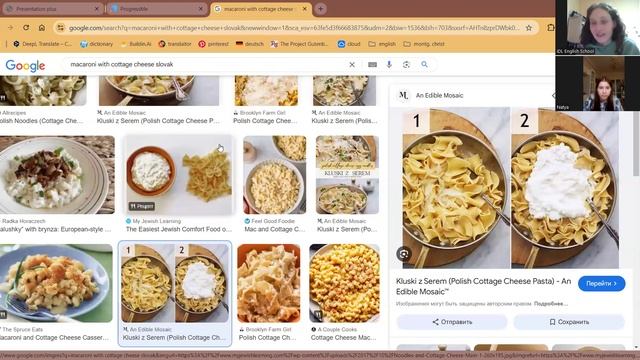640x360 pixels.
Task: Click Cottage Cheese Mac... result caption
Action: (x=344, y=338)
